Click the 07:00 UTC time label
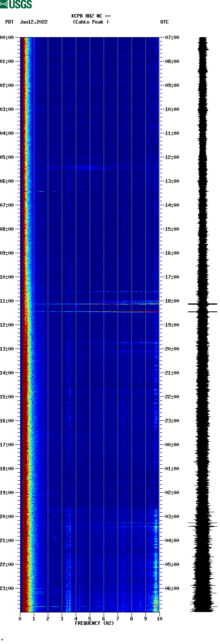220x644 pixels. coord(172,38)
